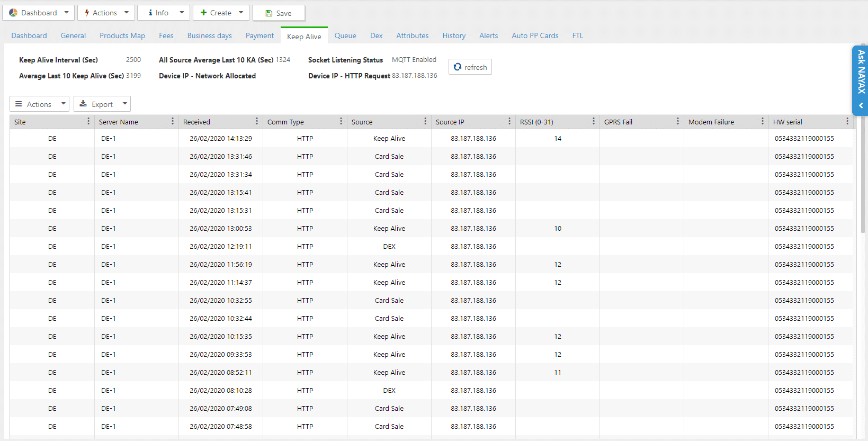Select the Keep Alive tab

(x=304, y=36)
